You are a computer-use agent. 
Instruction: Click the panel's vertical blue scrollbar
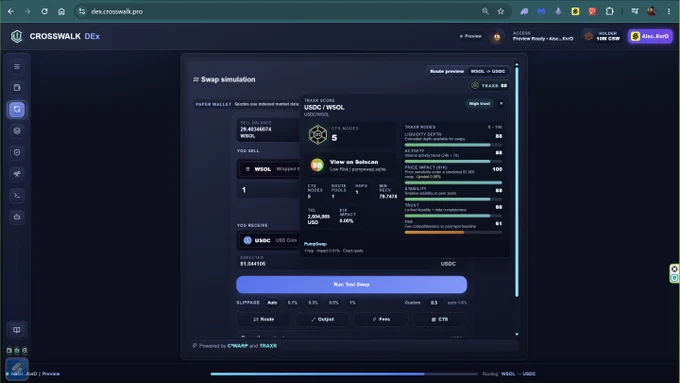tap(517, 182)
